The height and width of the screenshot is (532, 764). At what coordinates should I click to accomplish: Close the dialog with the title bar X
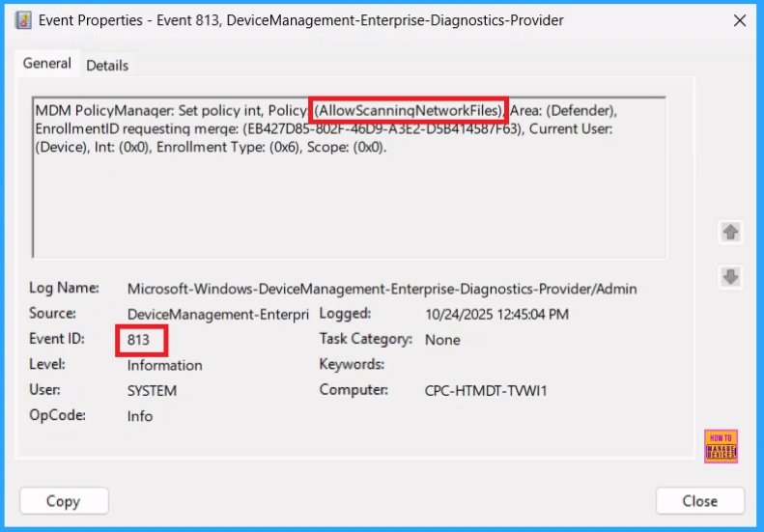tap(739, 20)
